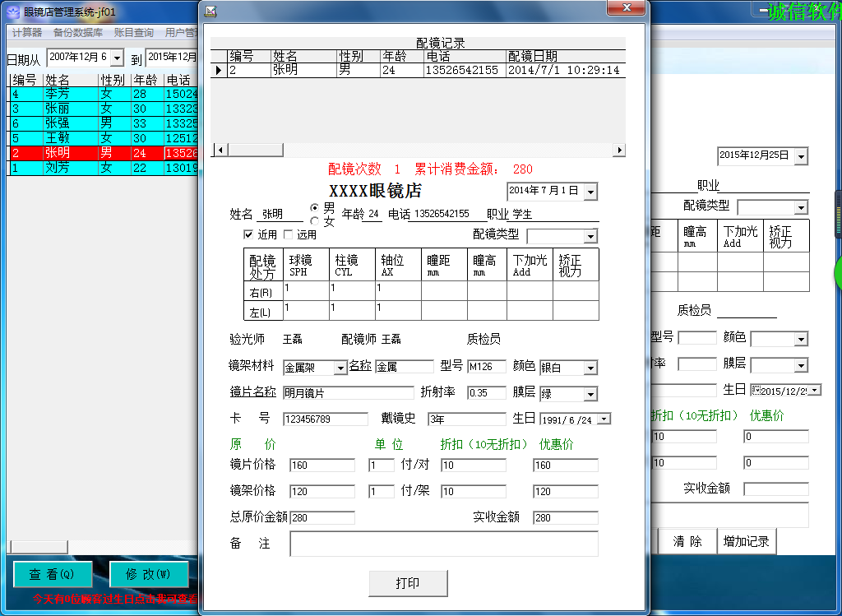Expand the 镜架材料 金属架 dropdown
The height and width of the screenshot is (616, 842).
click(340, 368)
